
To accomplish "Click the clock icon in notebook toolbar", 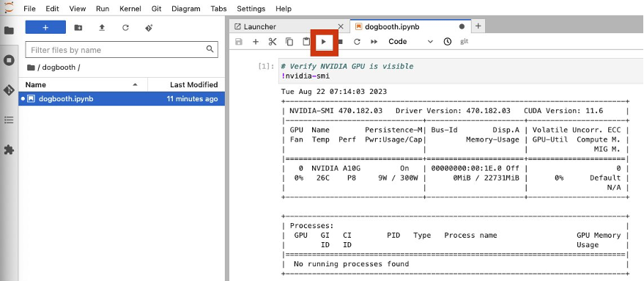I will tap(448, 42).
